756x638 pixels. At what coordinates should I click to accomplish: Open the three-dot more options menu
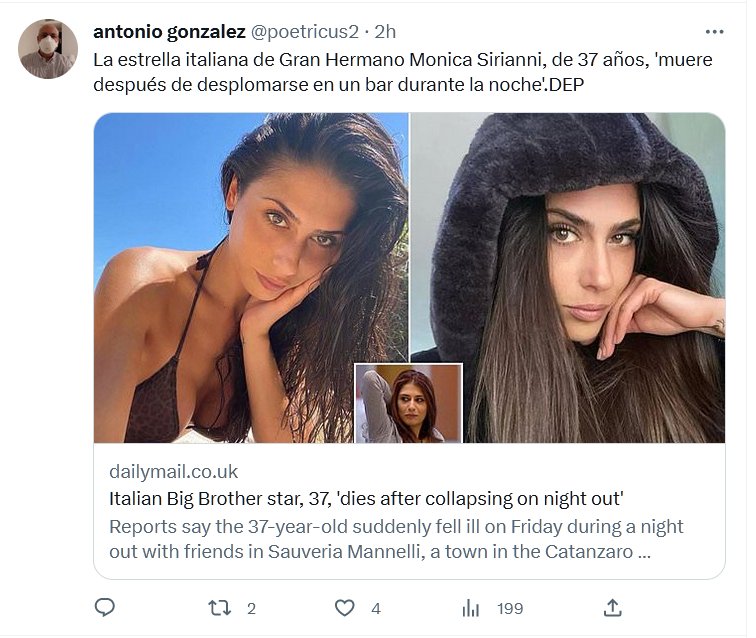click(x=714, y=31)
